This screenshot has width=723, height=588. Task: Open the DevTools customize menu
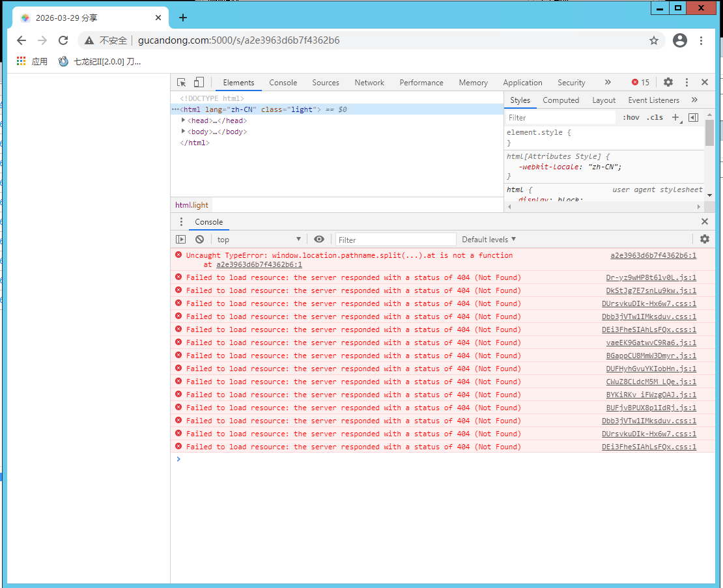pyautogui.click(x=687, y=83)
